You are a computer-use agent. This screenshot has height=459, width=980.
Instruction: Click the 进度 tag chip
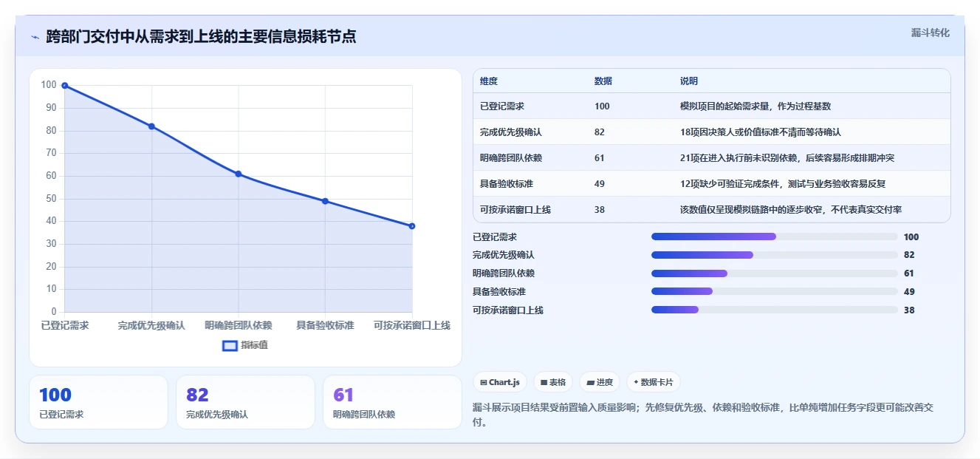click(x=600, y=382)
